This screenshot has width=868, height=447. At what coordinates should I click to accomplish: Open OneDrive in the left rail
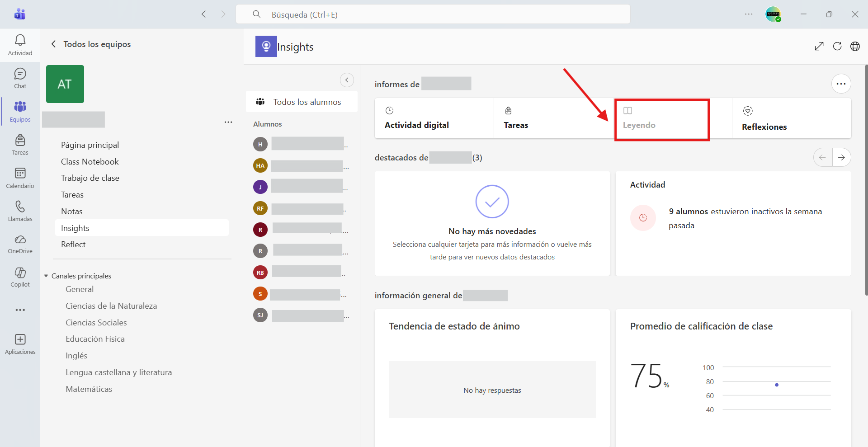20,244
